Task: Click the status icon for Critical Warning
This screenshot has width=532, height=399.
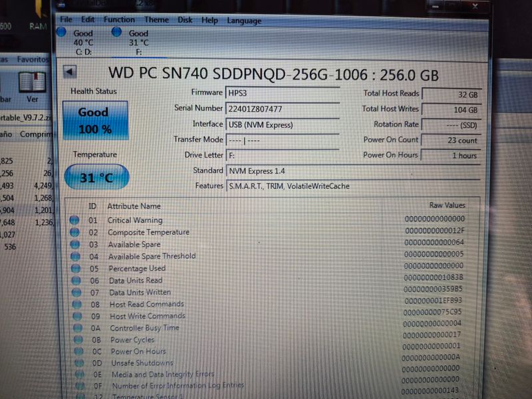Action: click(x=74, y=220)
